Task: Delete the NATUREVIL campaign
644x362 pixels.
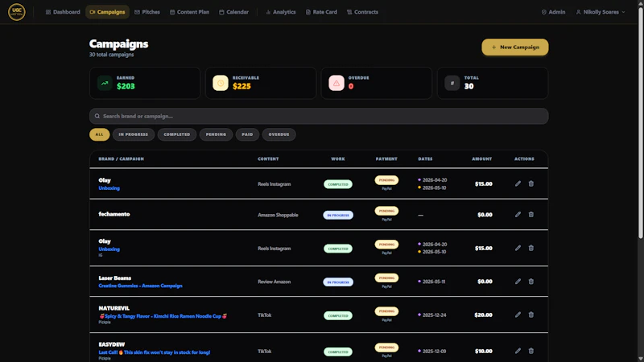Action: click(531, 315)
